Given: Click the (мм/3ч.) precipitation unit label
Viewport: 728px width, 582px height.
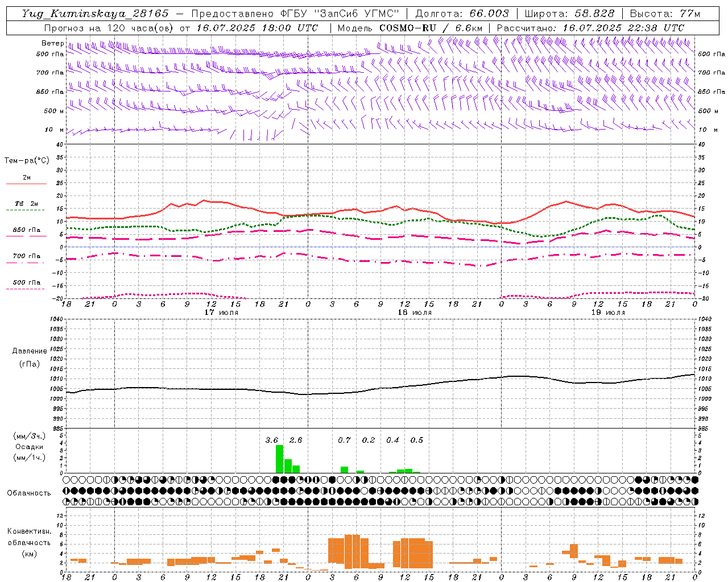Looking at the screenshot, I should (x=30, y=436).
